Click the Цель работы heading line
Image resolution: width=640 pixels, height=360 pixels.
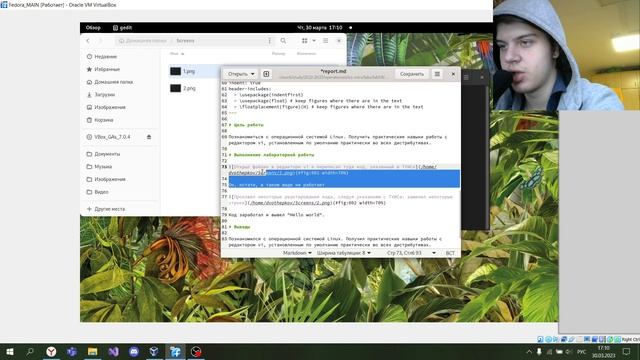click(246, 125)
